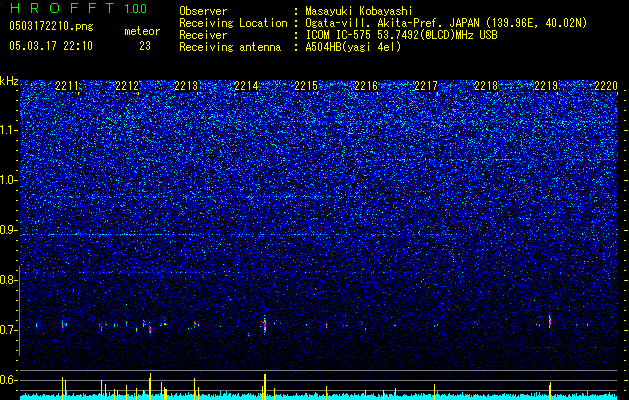This screenshot has width=629, height=400.
Task: Click the 2218 time marker label
Action: point(486,86)
